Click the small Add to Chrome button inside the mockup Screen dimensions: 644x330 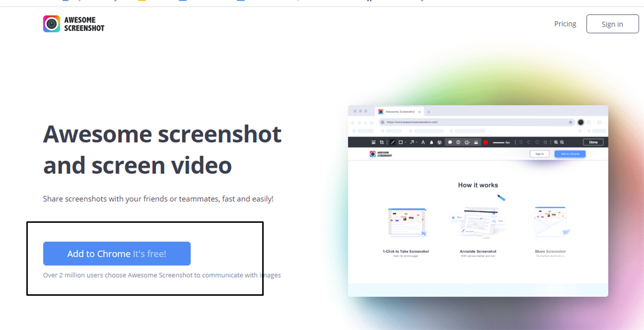[570, 154]
